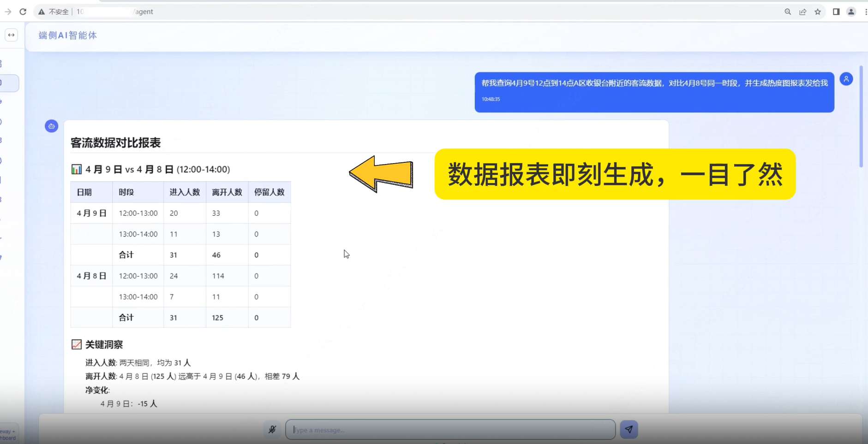Click the 端侧AI智能体 header title
The height and width of the screenshot is (444, 868).
(67, 35)
